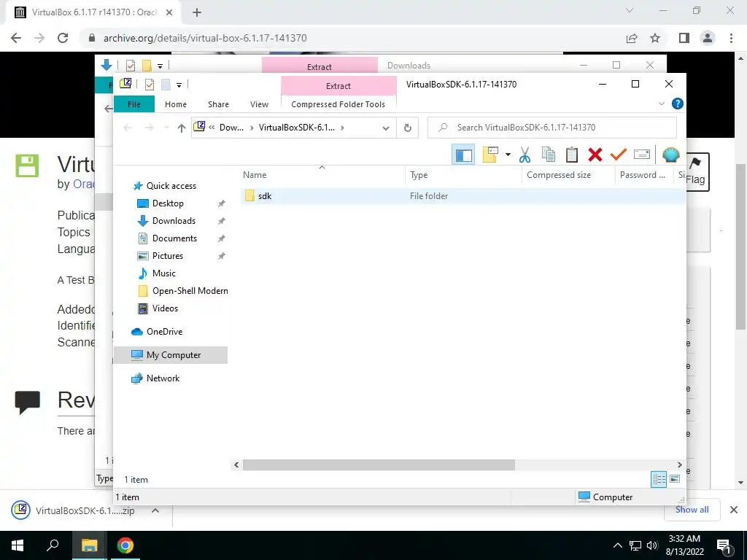Click the Properties quick access checkmark icon
The width and height of the screenshot is (747, 560).
150,85
